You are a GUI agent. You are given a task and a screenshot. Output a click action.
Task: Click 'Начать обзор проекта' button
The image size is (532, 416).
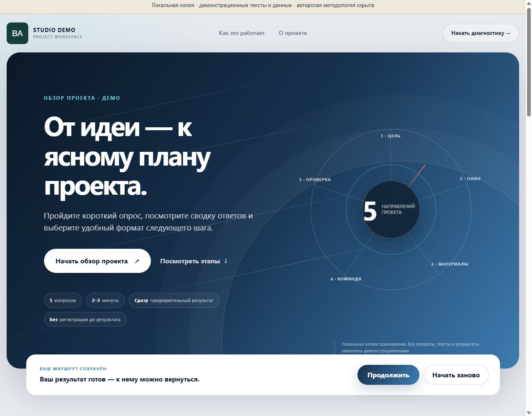coord(97,261)
